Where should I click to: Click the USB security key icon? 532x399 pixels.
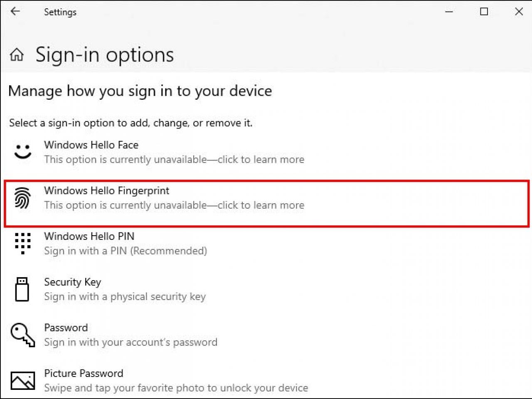(x=22, y=289)
